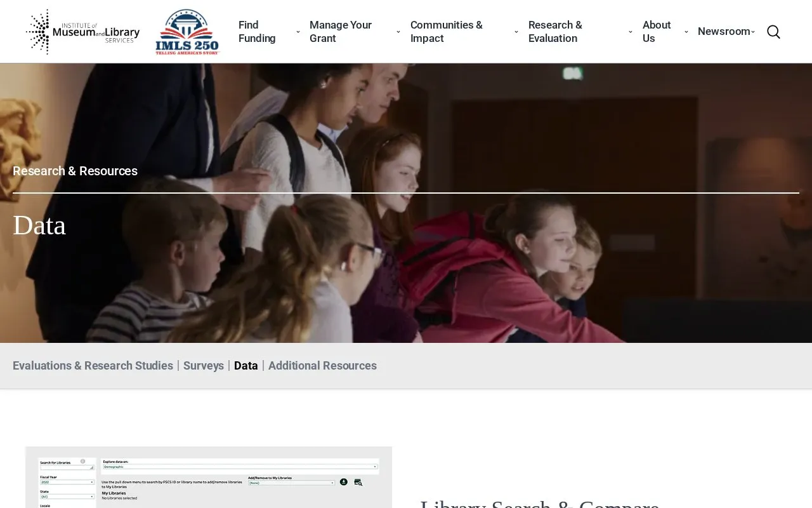The height and width of the screenshot is (508, 812).
Task: Open the Surveys section link
Action: pos(204,366)
